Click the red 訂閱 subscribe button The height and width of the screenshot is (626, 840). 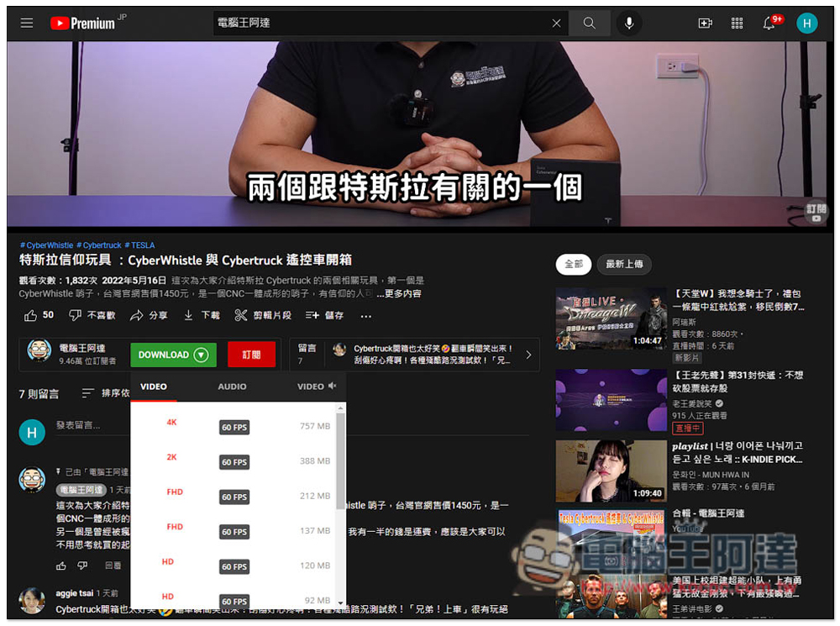(251, 355)
